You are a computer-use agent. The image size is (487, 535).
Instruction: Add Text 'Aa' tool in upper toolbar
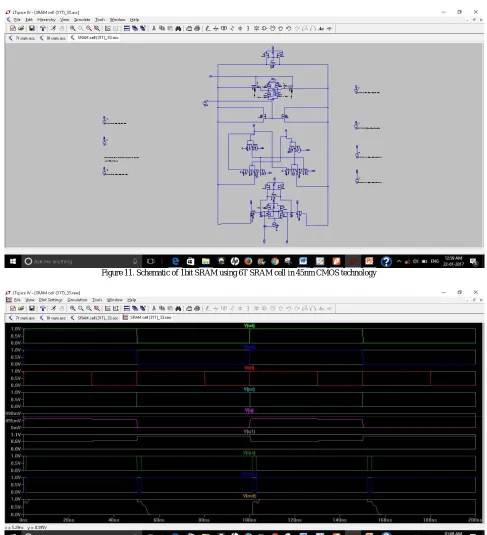(321, 28)
